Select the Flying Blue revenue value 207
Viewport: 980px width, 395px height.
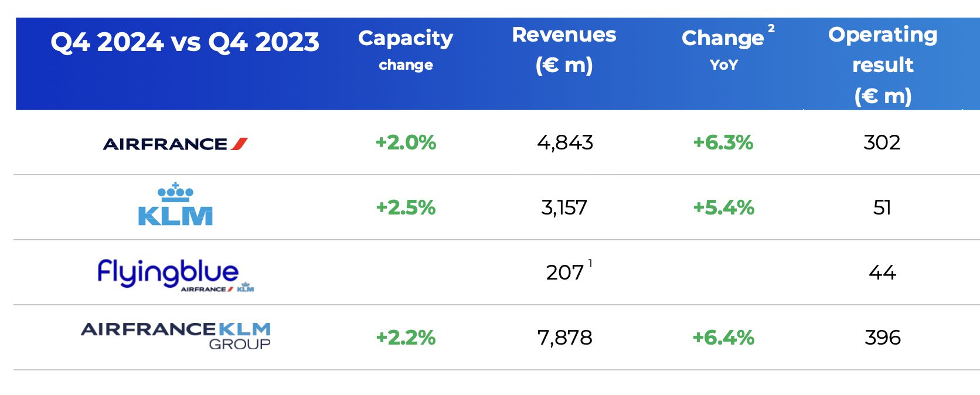pyautogui.click(x=564, y=273)
